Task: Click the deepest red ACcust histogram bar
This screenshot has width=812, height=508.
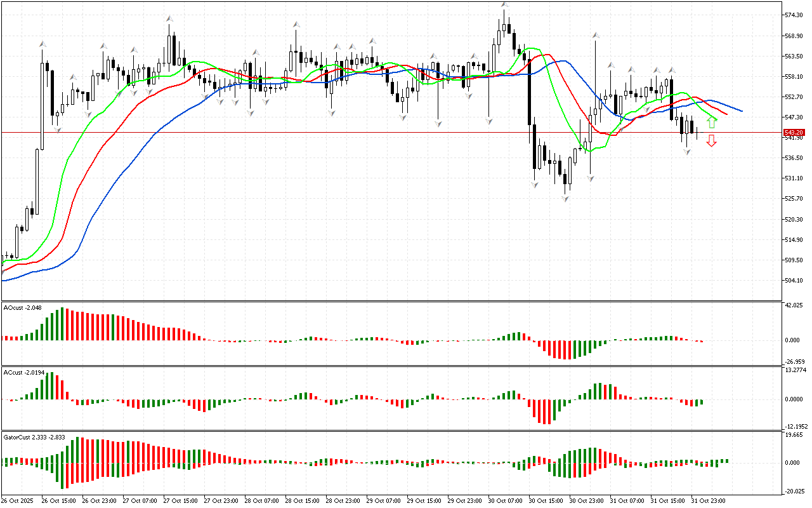Action: 544,411
